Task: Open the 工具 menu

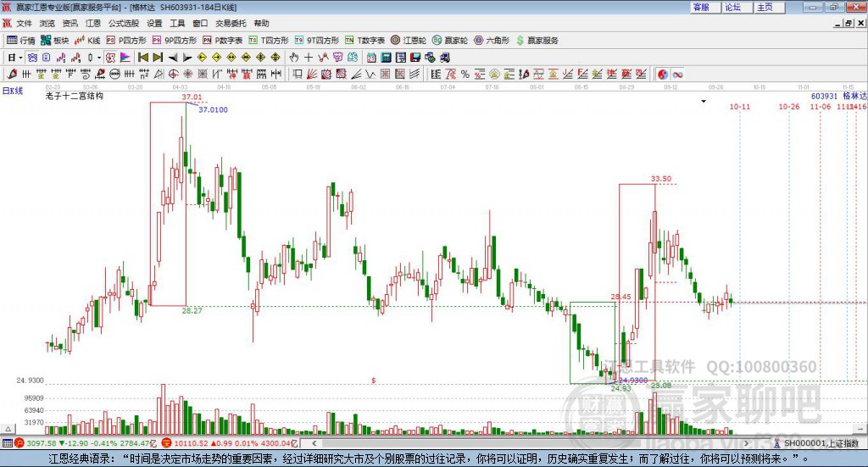Action: tap(177, 23)
